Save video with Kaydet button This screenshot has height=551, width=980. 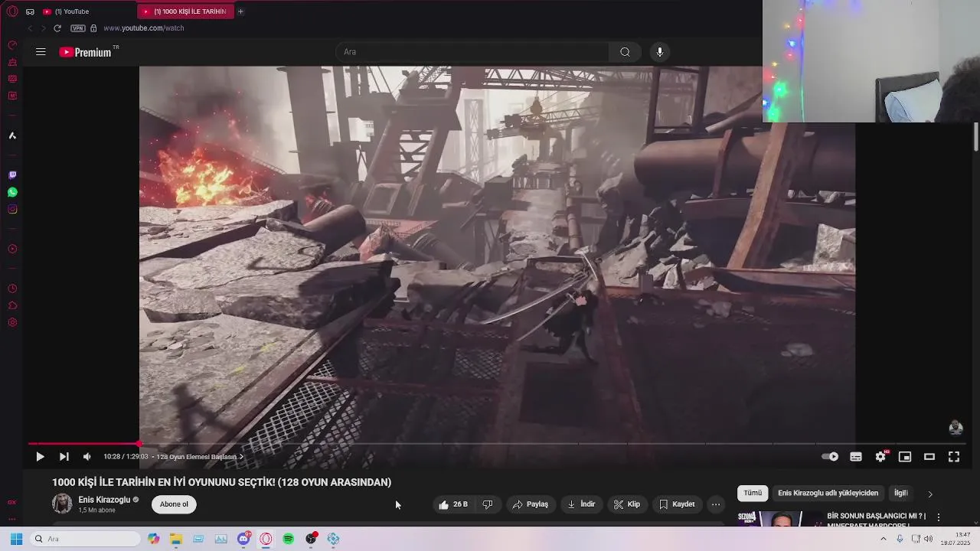[677, 504]
